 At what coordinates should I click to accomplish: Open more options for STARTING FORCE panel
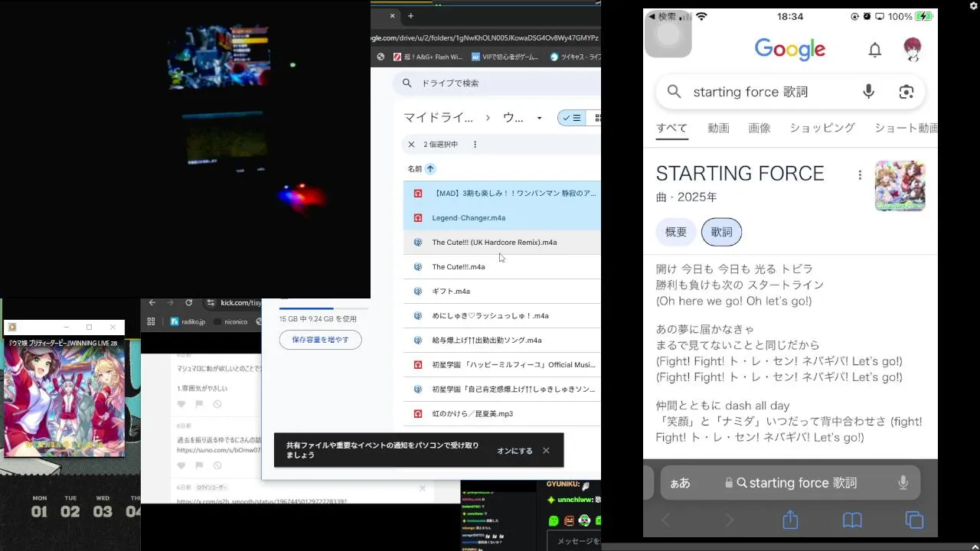860,174
